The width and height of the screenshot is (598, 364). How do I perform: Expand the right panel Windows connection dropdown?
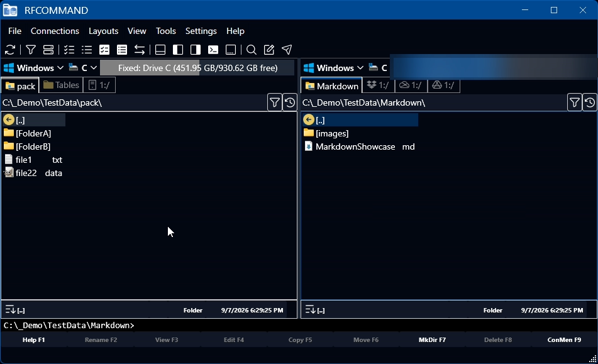(x=333, y=68)
